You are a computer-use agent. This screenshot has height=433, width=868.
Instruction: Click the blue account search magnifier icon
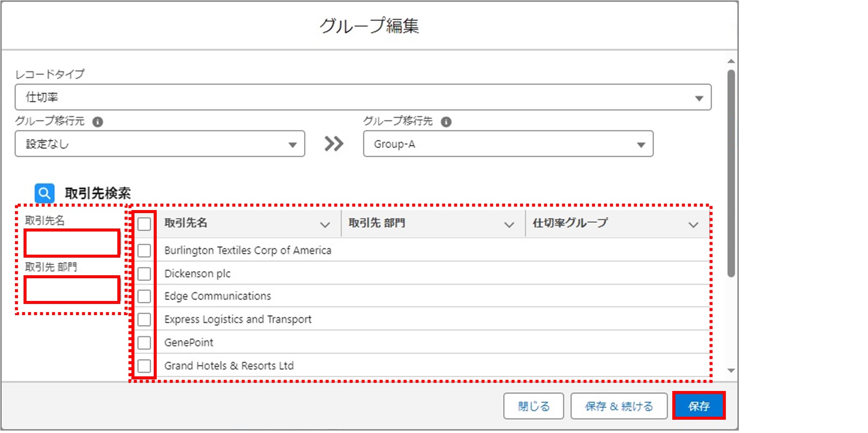[x=45, y=193]
